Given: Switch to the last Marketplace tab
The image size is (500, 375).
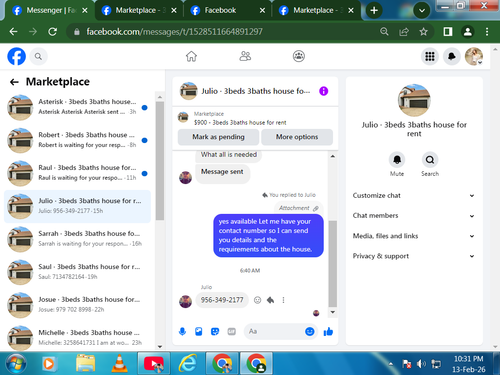Looking at the screenshot, I should pyautogui.click(x=315, y=10).
